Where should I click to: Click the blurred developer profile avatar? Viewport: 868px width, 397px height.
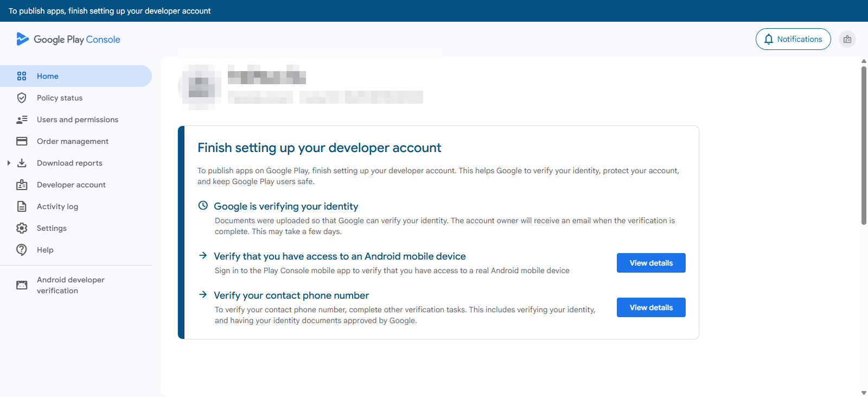click(x=200, y=87)
